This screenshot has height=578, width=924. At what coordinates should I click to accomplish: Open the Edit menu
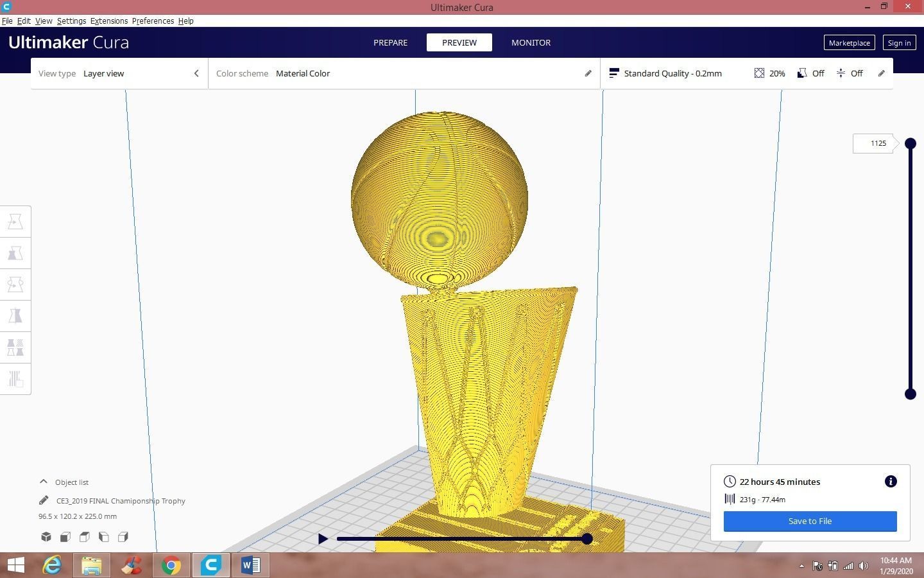tap(24, 21)
